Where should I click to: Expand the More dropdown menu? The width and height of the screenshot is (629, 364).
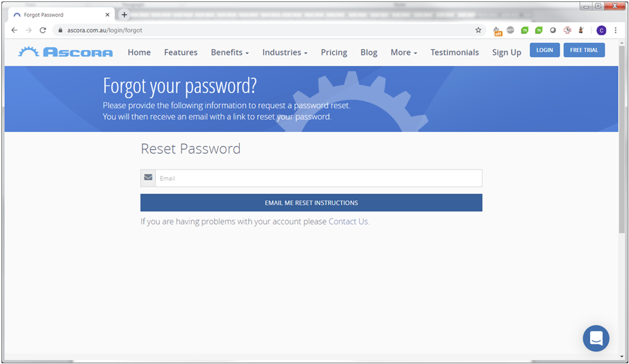pos(404,52)
